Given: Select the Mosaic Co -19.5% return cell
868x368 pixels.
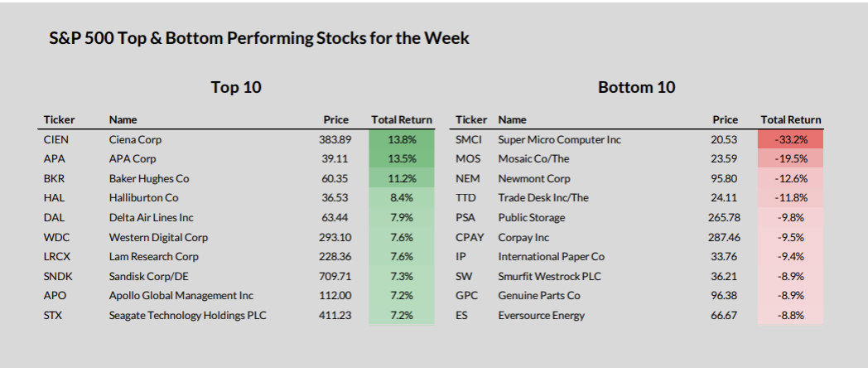Looking at the screenshot, I should (x=790, y=158).
